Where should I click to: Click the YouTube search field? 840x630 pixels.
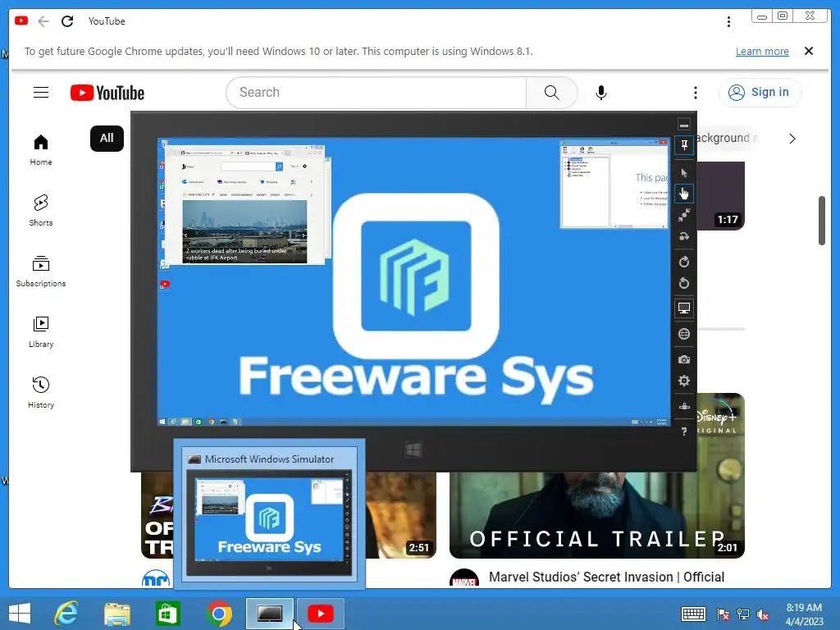pos(376,93)
